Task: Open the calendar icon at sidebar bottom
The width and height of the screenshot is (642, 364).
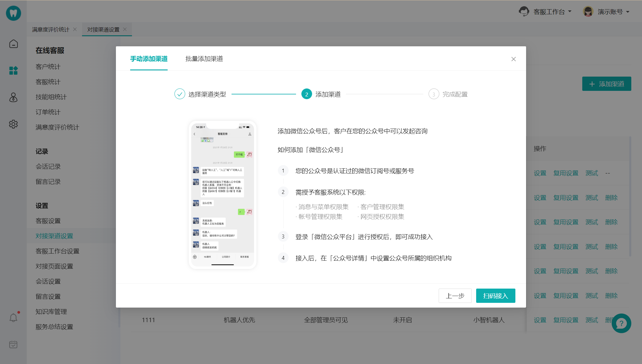Action: [13, 344]
